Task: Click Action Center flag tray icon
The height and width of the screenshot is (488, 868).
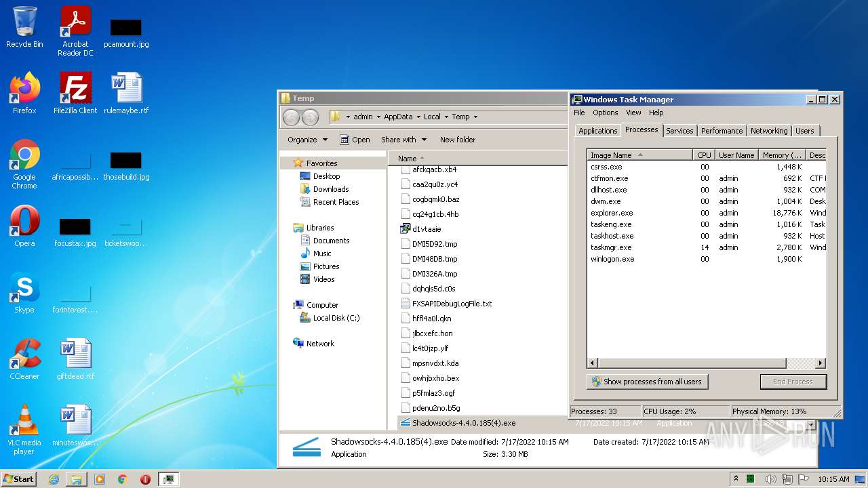Action: 805,479
